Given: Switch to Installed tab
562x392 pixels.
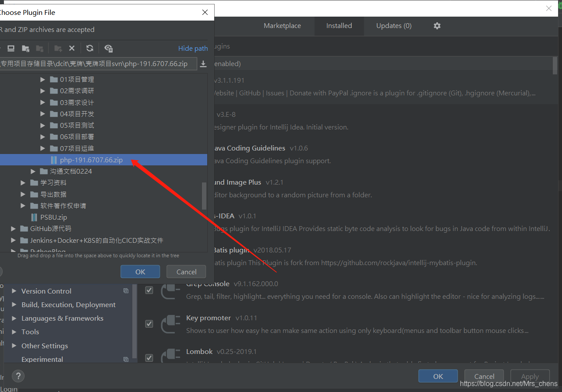Looking at the screenshot, I should click(x=339, y=26).
